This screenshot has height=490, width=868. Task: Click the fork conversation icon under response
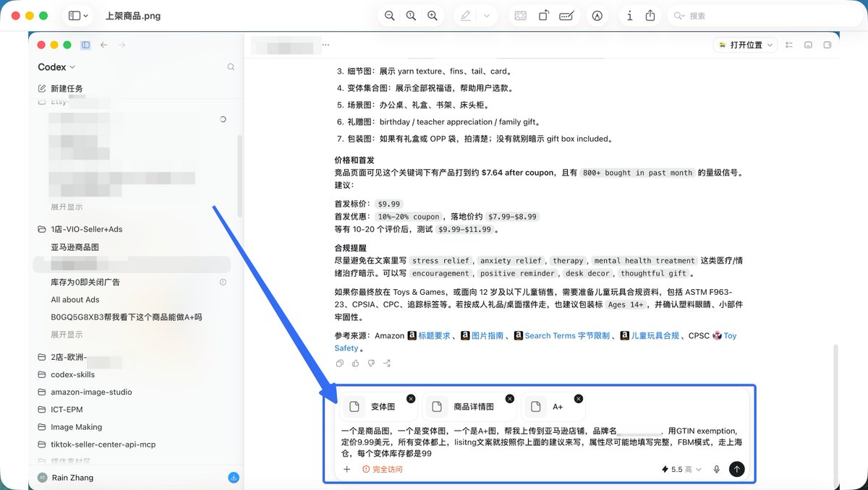(387, 363)
